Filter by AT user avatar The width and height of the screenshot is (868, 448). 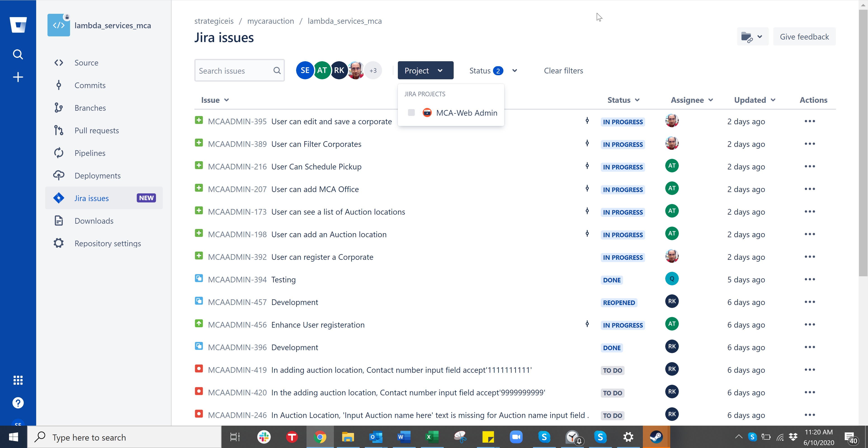click(x=322, y=70)
